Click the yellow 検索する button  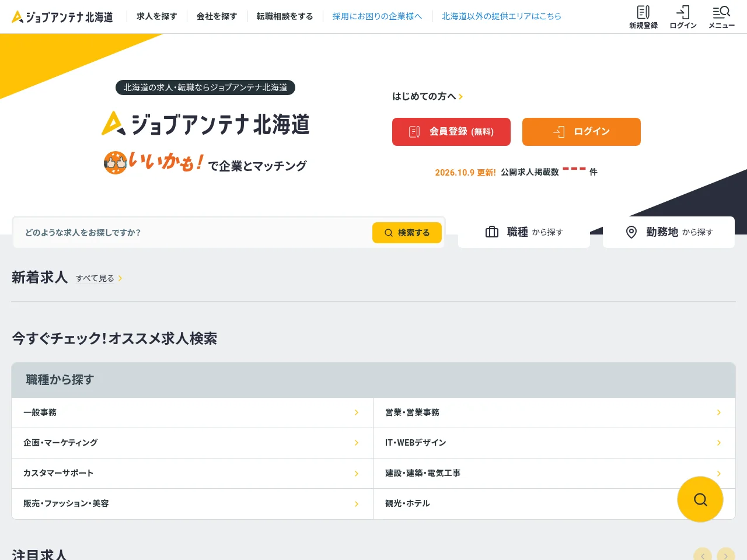click(407, 233)
